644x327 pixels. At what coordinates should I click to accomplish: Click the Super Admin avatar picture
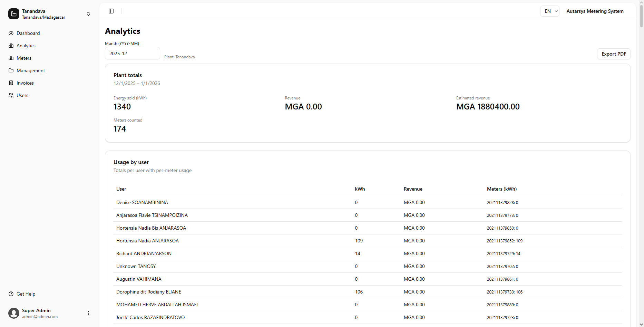pyautogui.click(x=13, y=313)
